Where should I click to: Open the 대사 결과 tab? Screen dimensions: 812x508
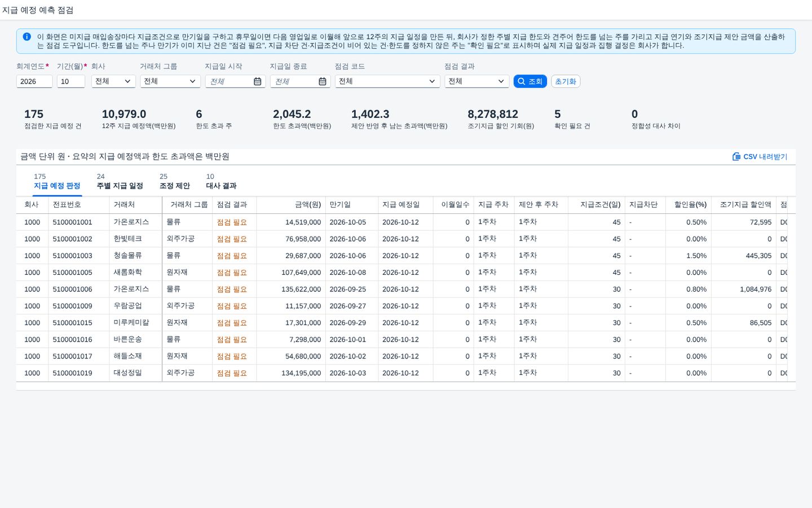click(x=221, y=181)
